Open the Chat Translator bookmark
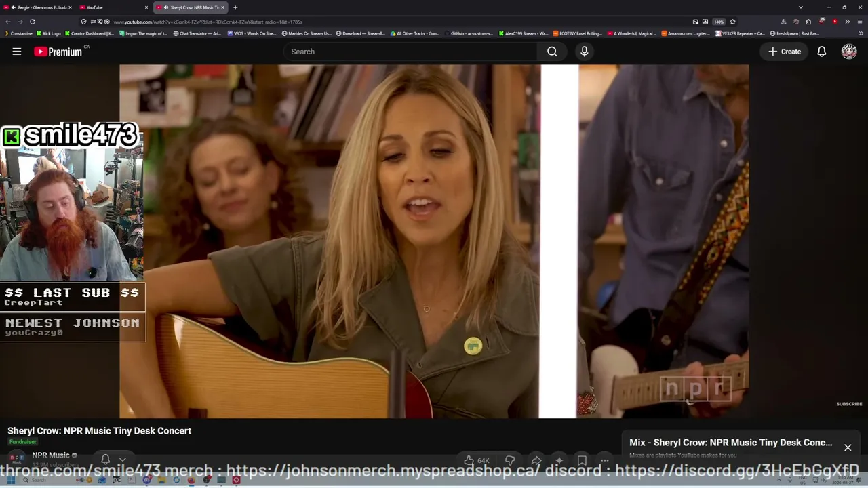868x488 pixels. pyautogui.click(x=197, y=33)
